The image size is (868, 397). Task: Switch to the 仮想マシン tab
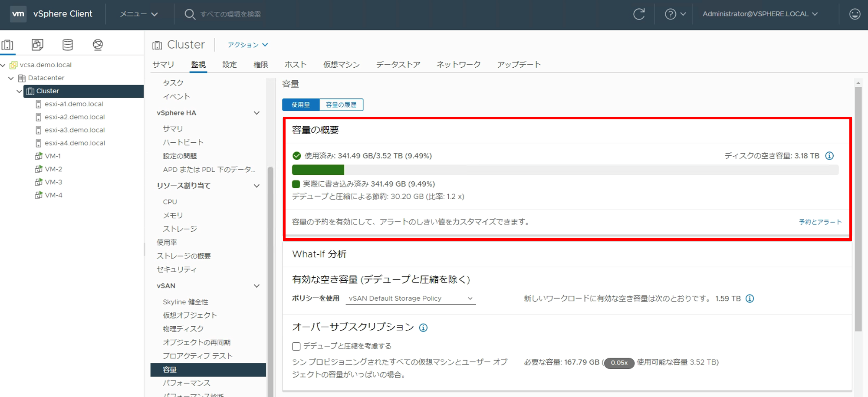[x=342, y=65]
